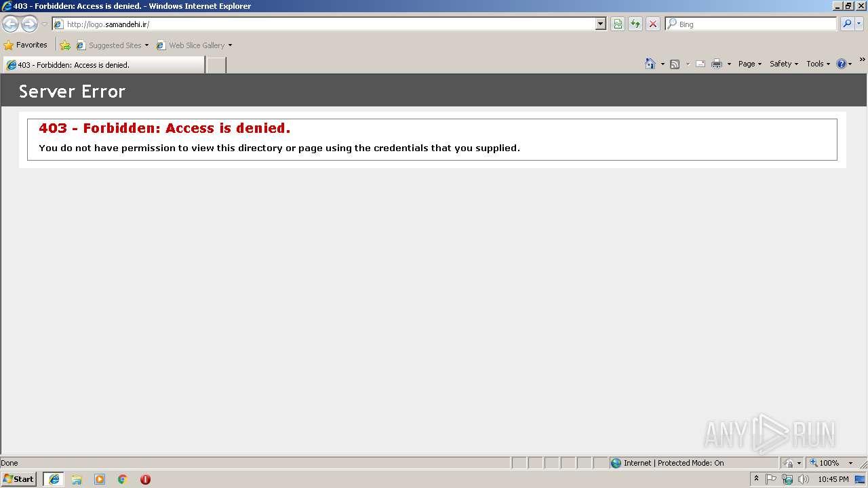This screenshot has height=488, width=868.
Task: Expand the address bar history dropdown
Action: point(601,24)
